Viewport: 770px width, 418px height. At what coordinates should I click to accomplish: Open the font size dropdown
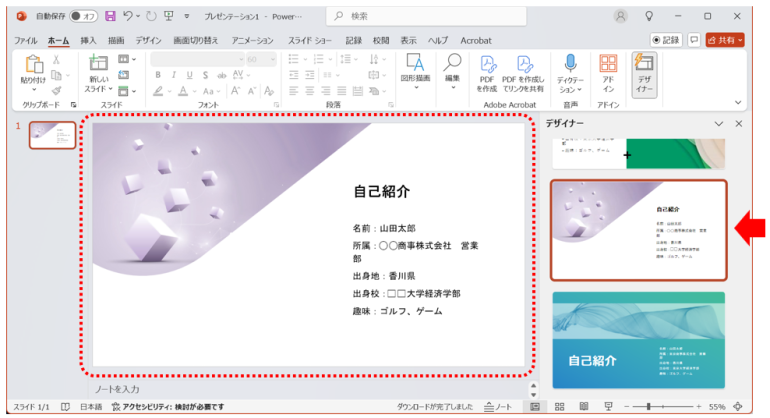click(x=273, y=59)
